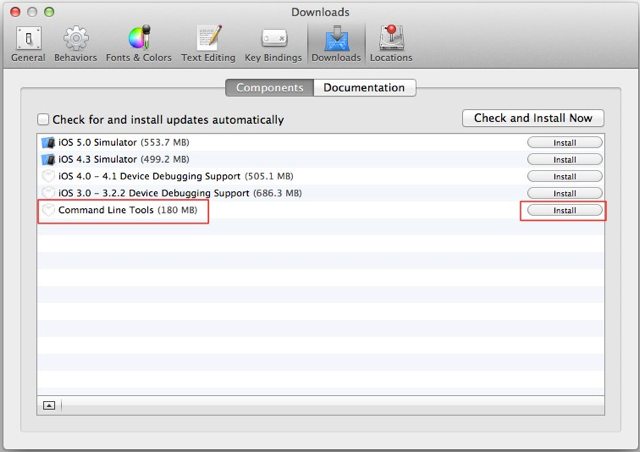
Task: Open the Text Editing preferences pane
Action: (207, 43)
